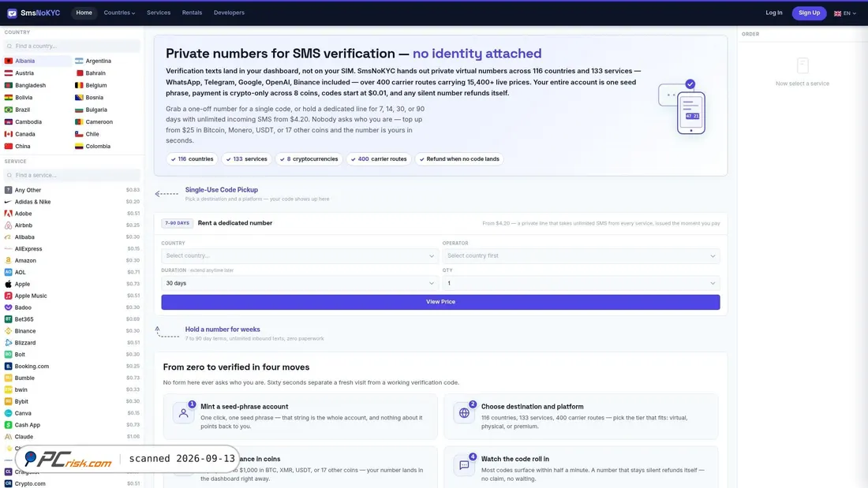The image size is (868, 488).
Task: Select the Brazil flag icon
Action: click(x=9, y=110)
